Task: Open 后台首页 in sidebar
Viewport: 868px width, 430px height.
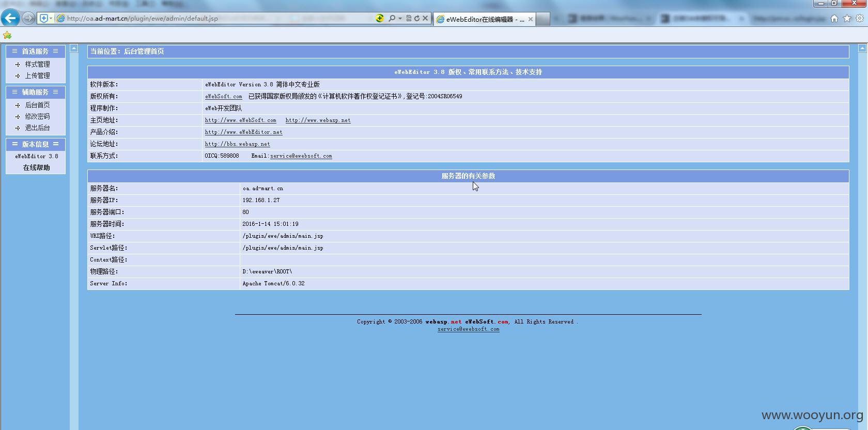Action: pyautogui.click(x=37, y=105)
